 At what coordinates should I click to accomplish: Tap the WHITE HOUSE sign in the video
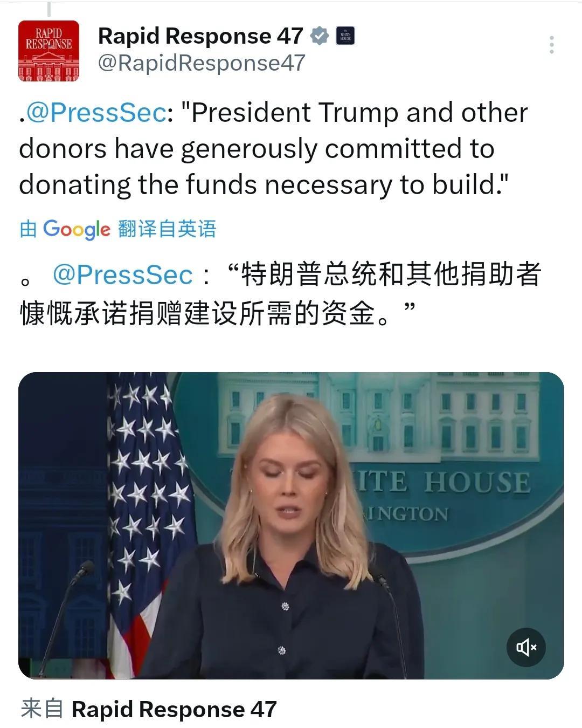(441, 482)
